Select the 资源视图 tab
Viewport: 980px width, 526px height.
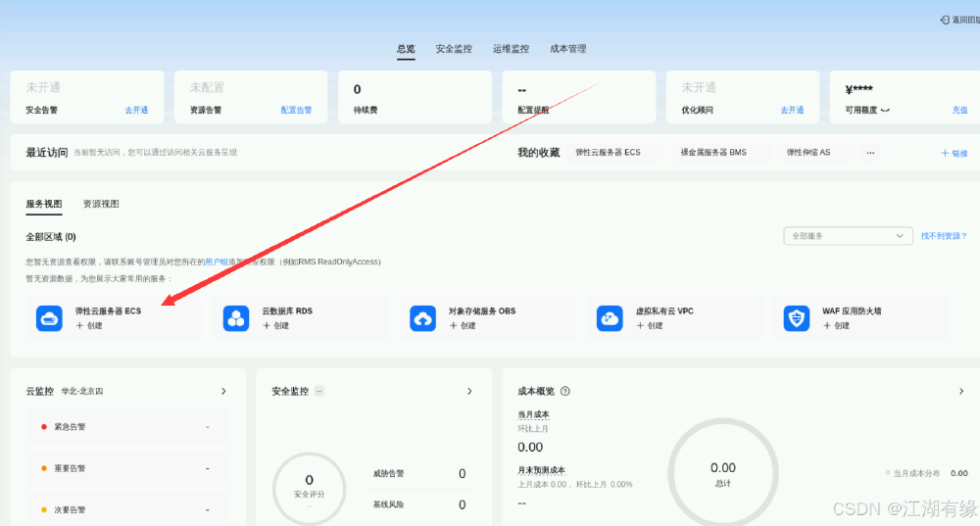pos(101,204)
